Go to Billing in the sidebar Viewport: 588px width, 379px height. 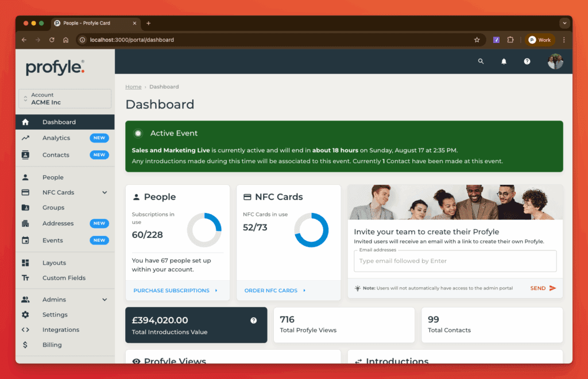tap(52, 345)
